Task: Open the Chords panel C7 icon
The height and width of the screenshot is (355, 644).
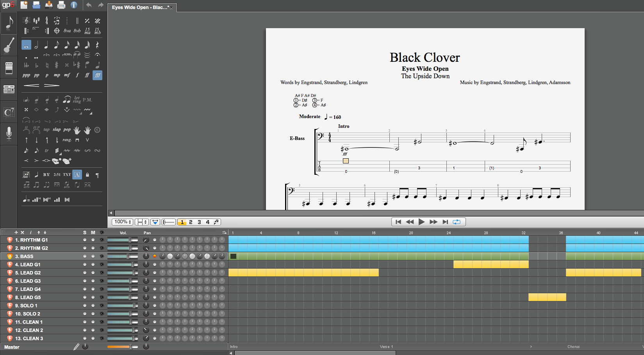Action: (x=9, y=113)
